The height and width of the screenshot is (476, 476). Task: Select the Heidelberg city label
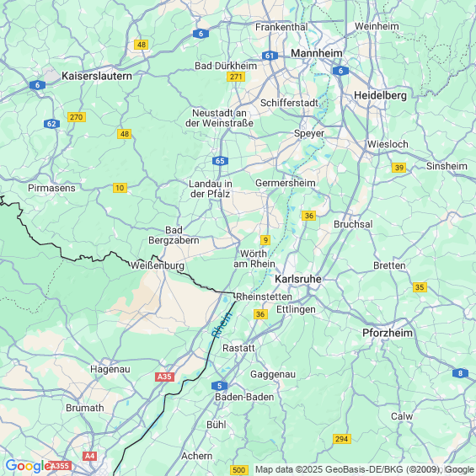(380, 96)
